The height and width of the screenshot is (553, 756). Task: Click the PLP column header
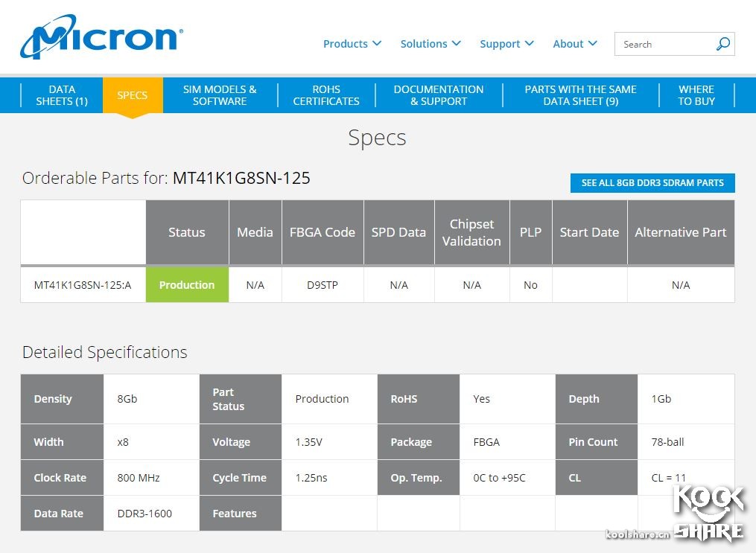[530, 232]
